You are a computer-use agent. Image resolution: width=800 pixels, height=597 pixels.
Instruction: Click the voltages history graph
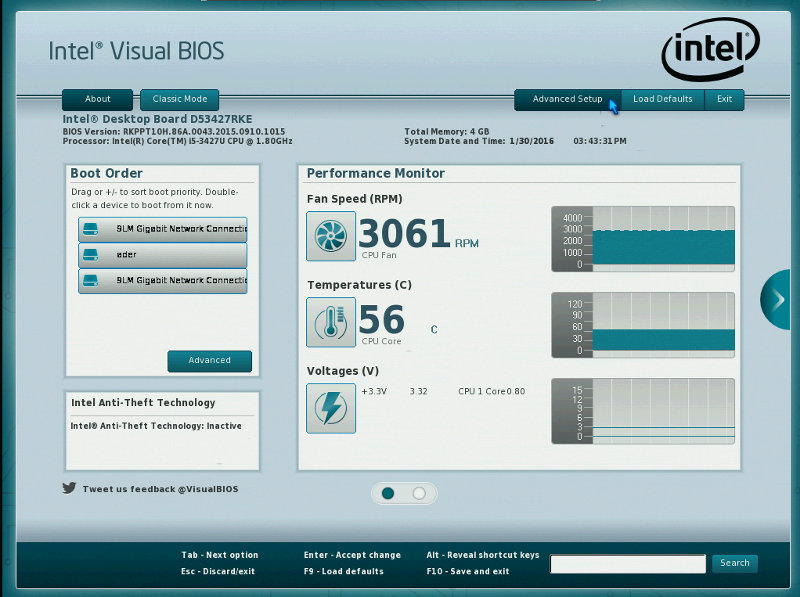point(643,411)
